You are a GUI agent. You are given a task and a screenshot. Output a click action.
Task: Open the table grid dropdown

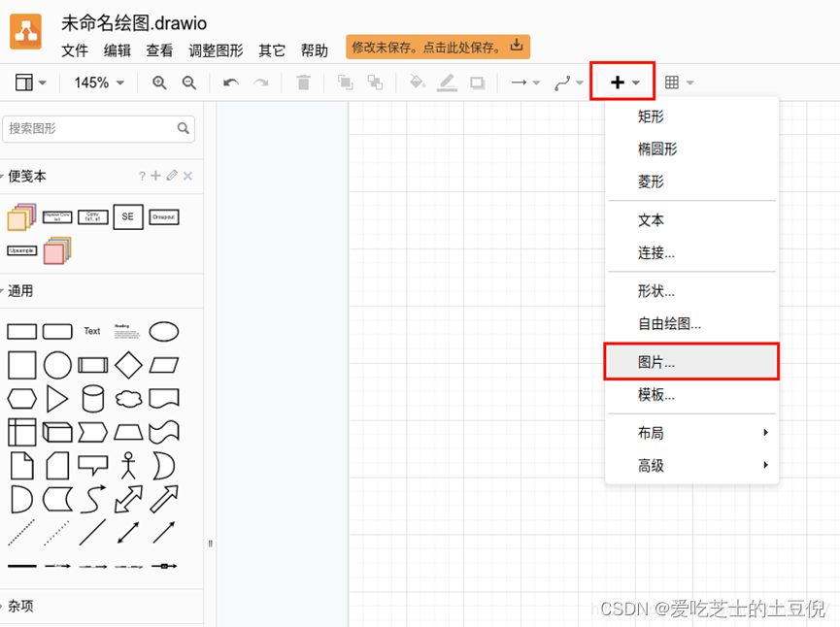pyautogui.click(x=679, y=82)
